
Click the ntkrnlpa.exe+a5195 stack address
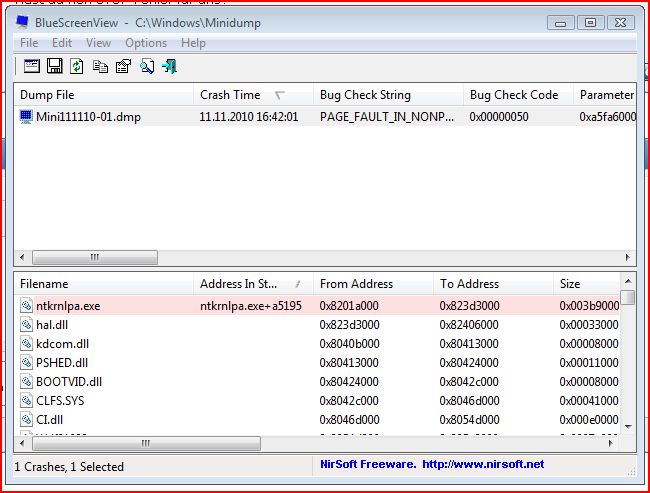coord(251,306)
